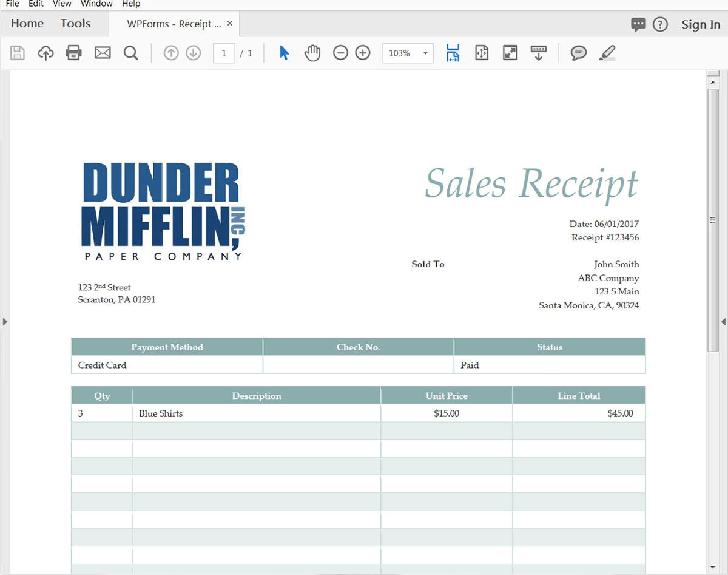The height and width of the screenshot is (575, 728).
Task: Open the Window menu
Action: tap(96, 4)
